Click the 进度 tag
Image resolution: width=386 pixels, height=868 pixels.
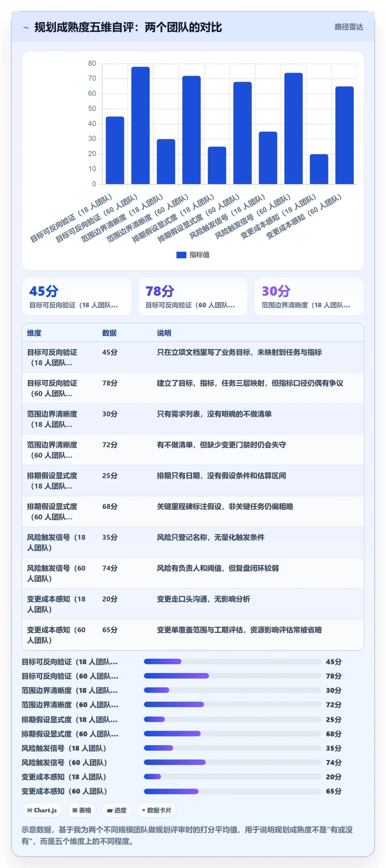pos(116,810)
